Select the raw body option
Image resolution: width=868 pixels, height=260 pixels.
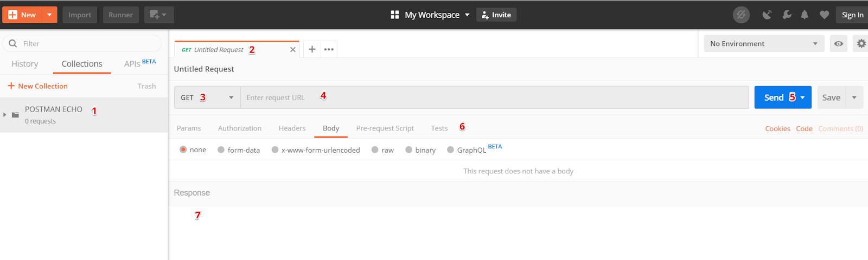pos(375,150)
